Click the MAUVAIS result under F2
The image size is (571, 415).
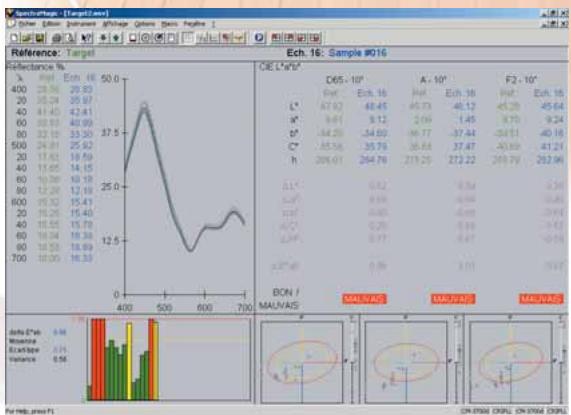tap(541, 299)
